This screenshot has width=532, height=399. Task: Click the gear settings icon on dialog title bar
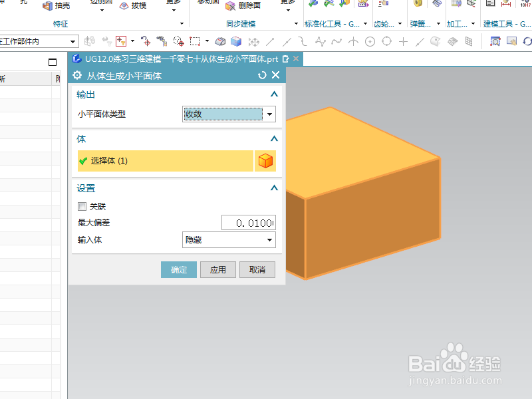click(x=76, y=75)
